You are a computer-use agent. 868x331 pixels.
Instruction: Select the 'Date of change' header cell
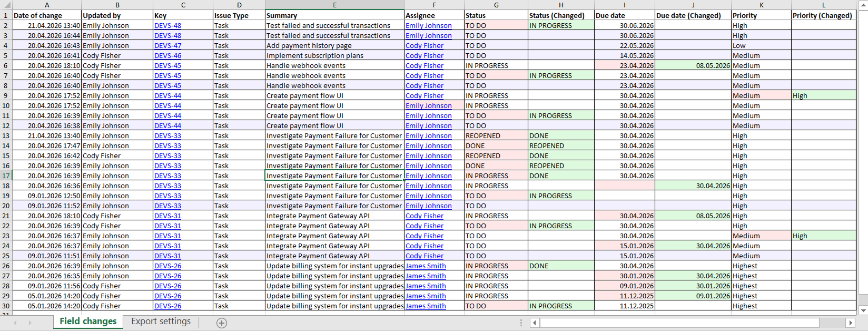click(x=47, y=15)
